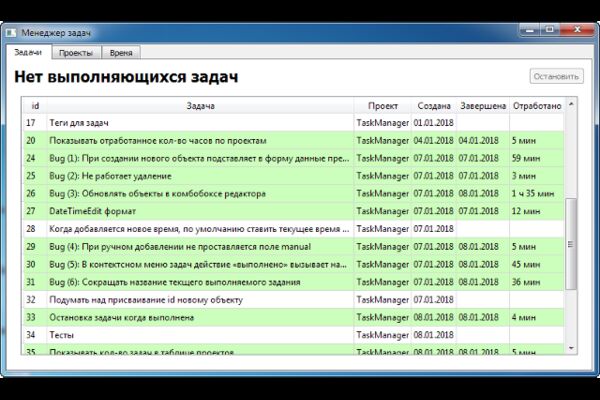This screenshot has width=600, height=400.
Task: Switch to the Задачи tab
Action: [28, 52]
